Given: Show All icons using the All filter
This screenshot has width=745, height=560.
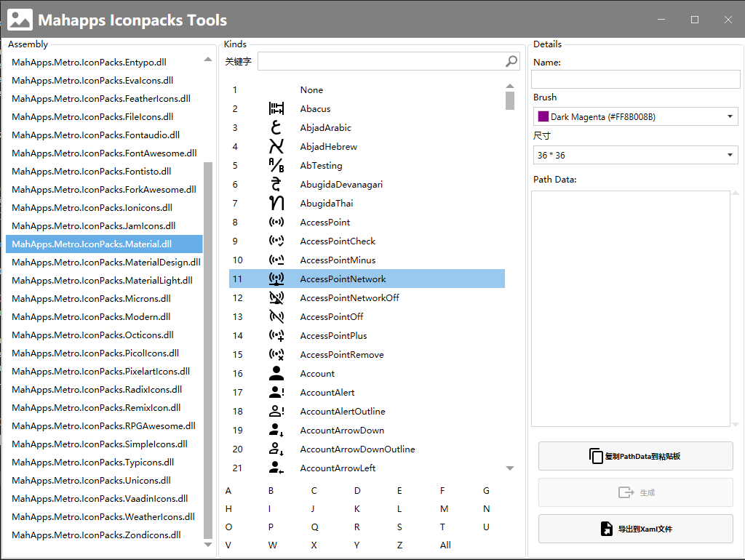Looking at the screenshot, I should [445, 545].
